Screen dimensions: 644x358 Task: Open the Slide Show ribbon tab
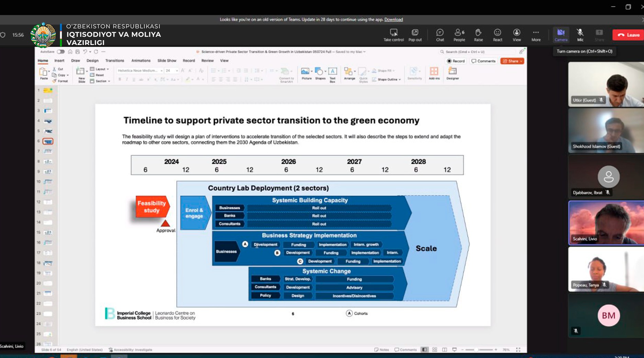(x=167, y=61)
